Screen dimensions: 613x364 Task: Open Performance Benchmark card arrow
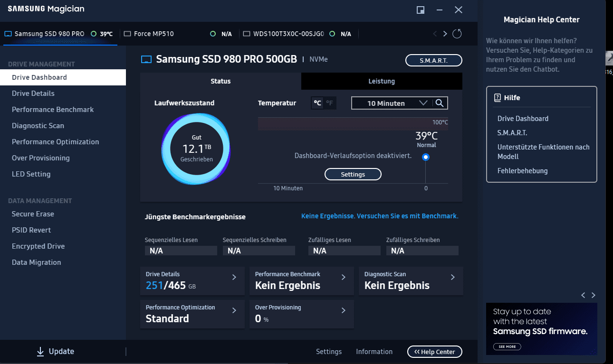343,277
